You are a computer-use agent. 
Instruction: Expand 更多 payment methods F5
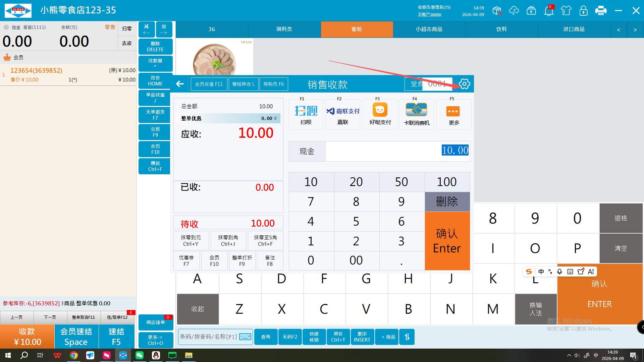tap(453, 115)
